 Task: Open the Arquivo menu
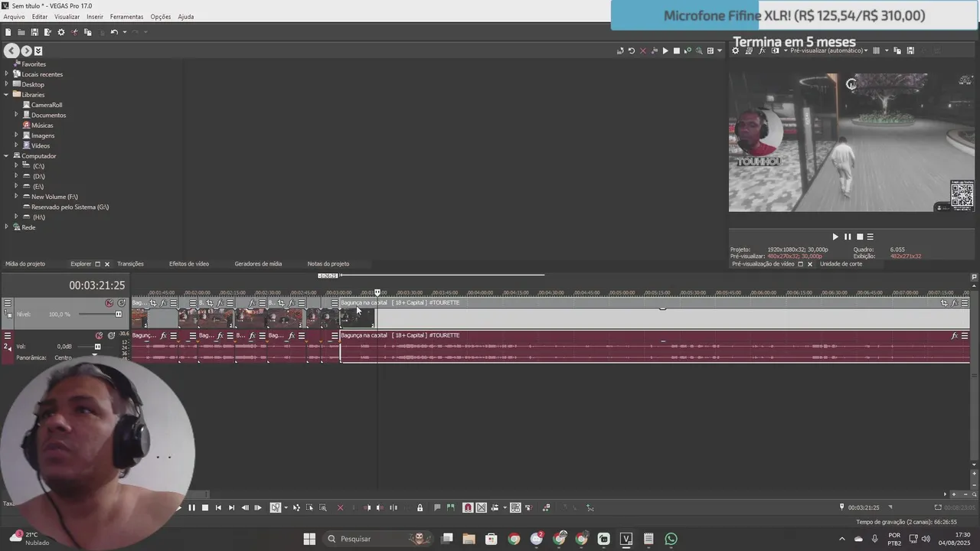[15, 17]
